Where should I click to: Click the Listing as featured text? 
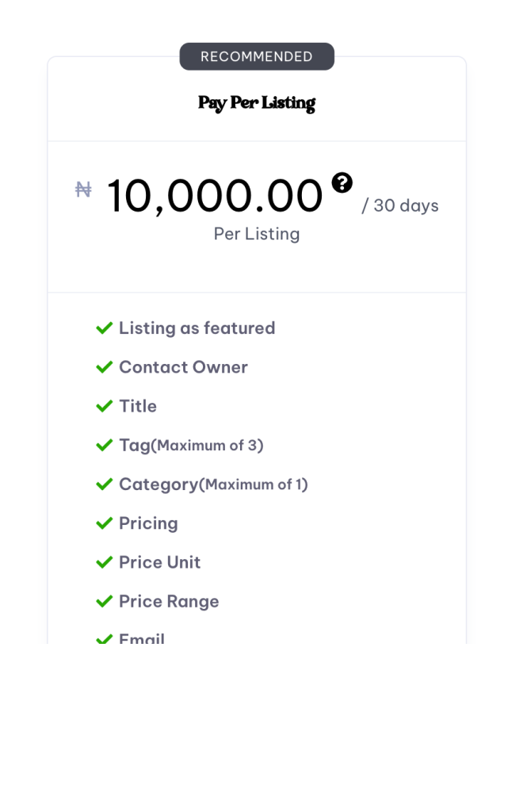tap(197, 328)
